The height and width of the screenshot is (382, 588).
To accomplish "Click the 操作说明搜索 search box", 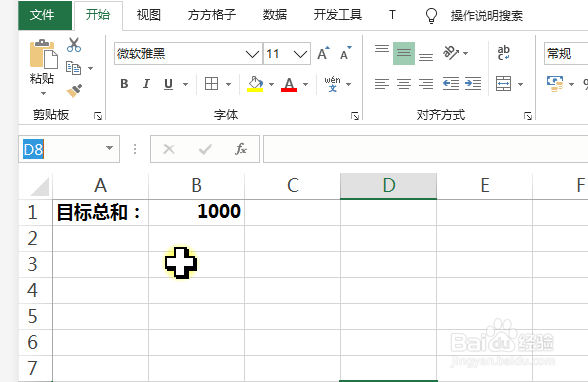I will (x=487, y=16).
